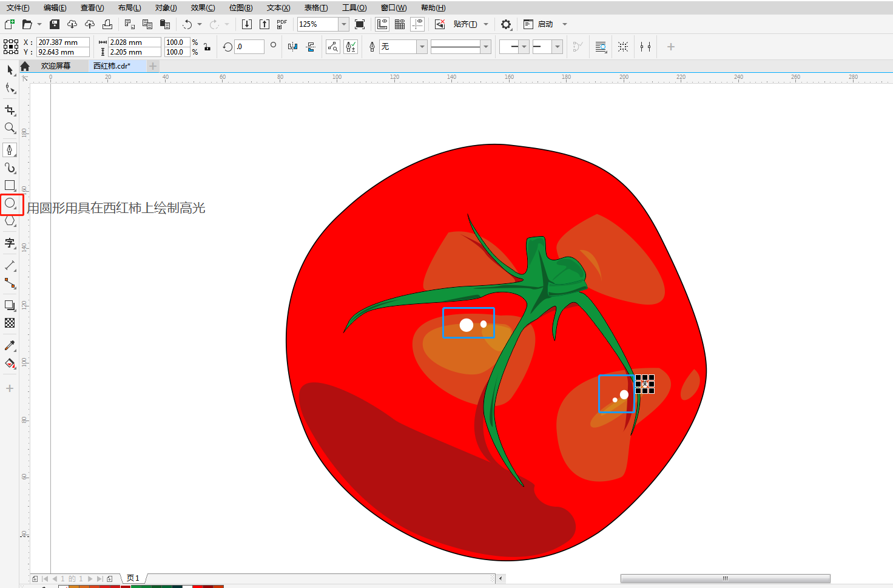Viewport: 893px width, 588px height.
Task: Choose the Interactive Fill bucket tool
Action: [10, 363]
